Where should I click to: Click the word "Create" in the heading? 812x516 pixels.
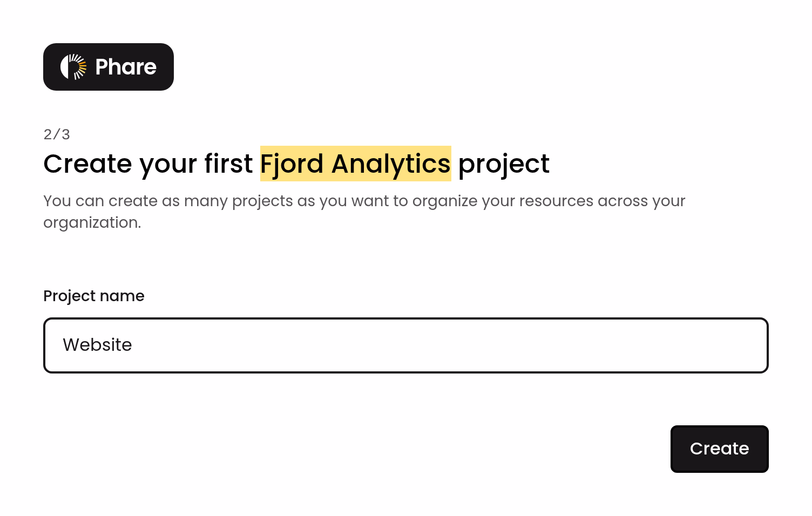tap(87, 164)
